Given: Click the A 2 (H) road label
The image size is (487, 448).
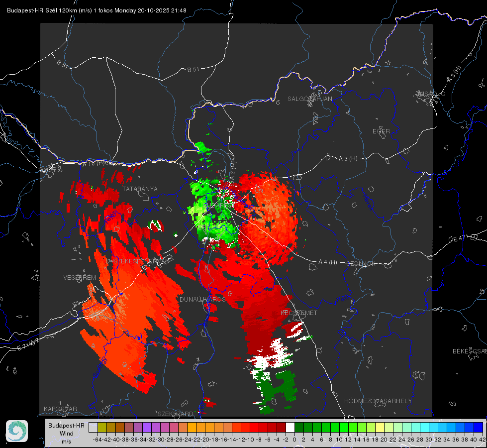Looking at the screenshot, I should 233,170.
